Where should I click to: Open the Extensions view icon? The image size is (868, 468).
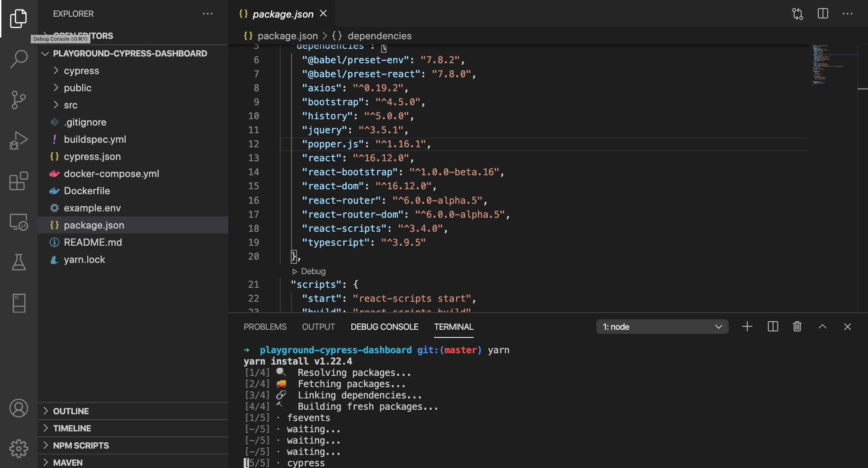click(19, 181)
